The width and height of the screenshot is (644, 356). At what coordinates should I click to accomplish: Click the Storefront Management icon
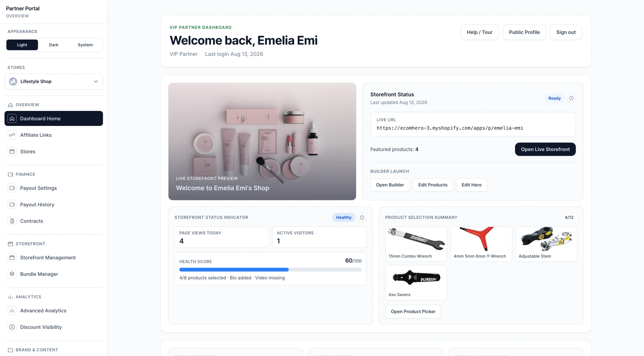pos(12,257)
